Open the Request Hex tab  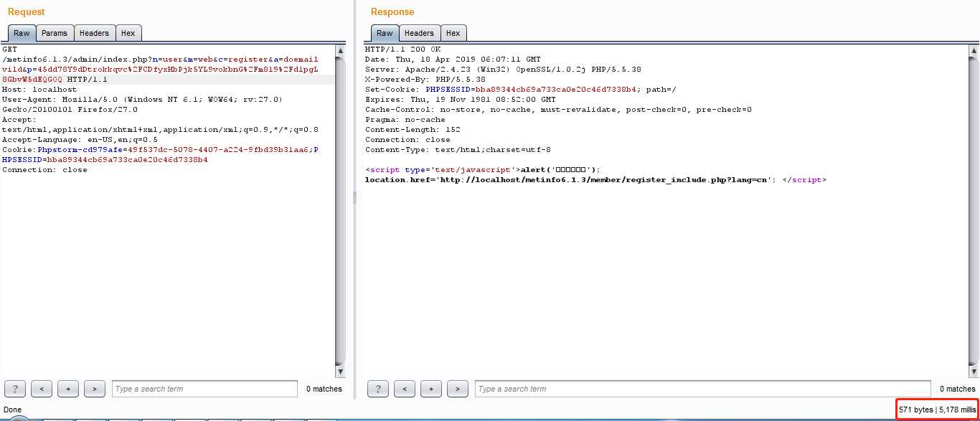coord(128,33)
